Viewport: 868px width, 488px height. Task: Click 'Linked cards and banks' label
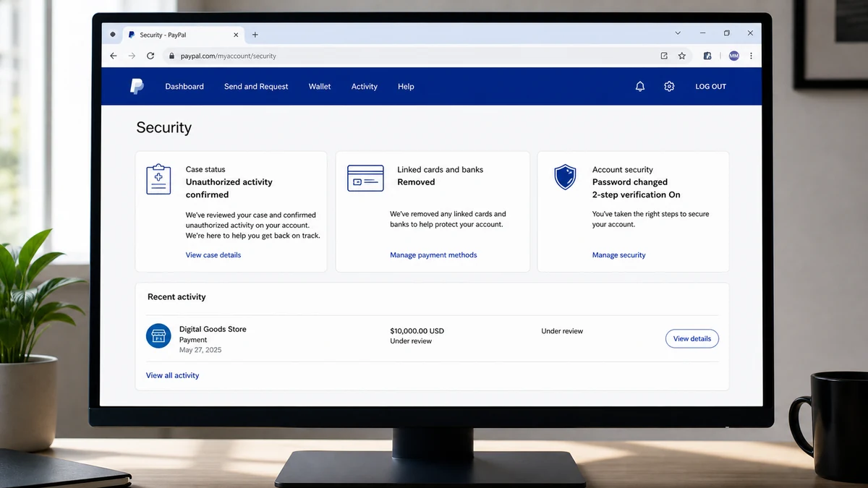click(x=440, y=169)
